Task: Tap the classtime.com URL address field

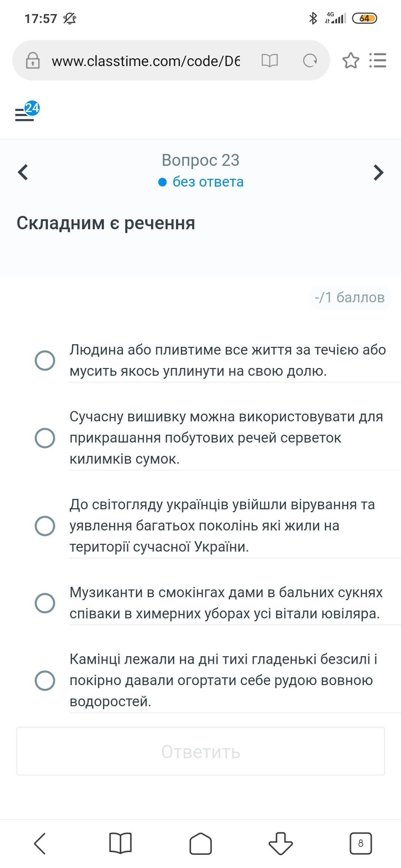Action: click(x=146, y=61)
